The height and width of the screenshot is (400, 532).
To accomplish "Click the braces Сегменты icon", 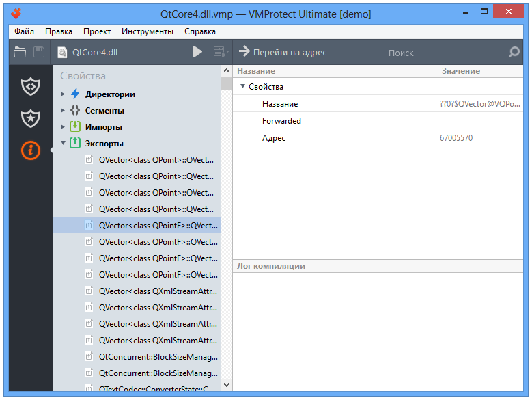I will tap(75, 110).
